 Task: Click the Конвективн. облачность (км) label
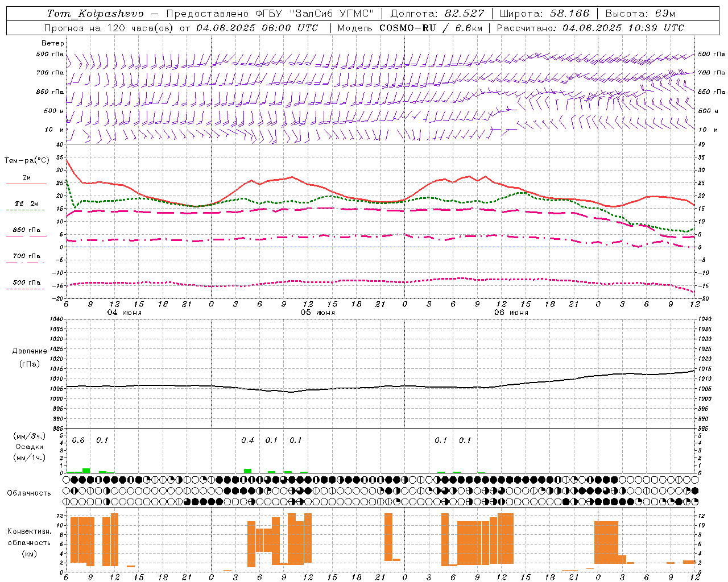(x=29, y=543)
